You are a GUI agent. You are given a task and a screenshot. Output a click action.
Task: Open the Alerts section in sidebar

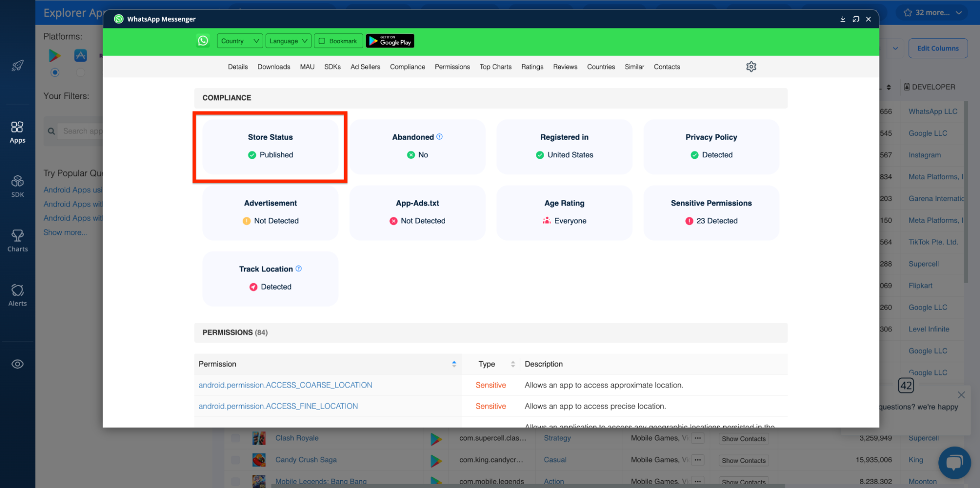coord(18,295)
